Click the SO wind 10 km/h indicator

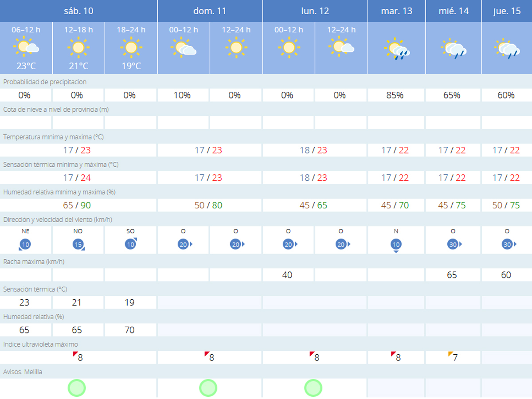coord(131,244)
